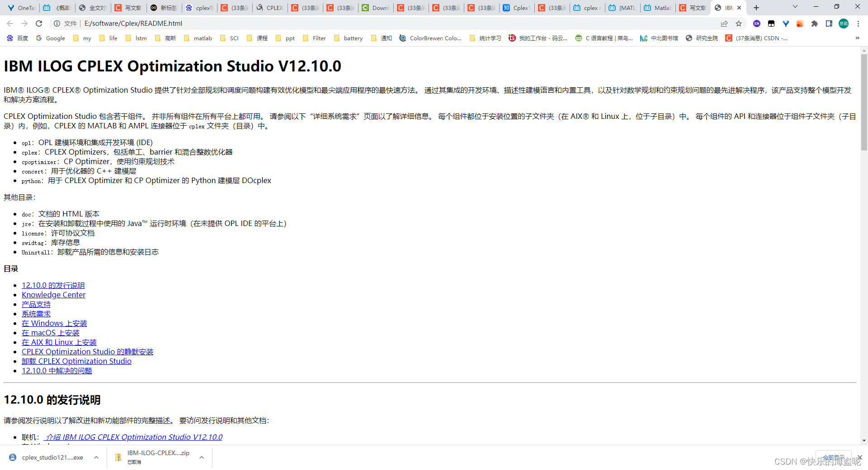This screenshot has width=868, height=470.
Task: Open the CPLEX Optimization Studio 的静默安装 link
Action: point(87,352)
